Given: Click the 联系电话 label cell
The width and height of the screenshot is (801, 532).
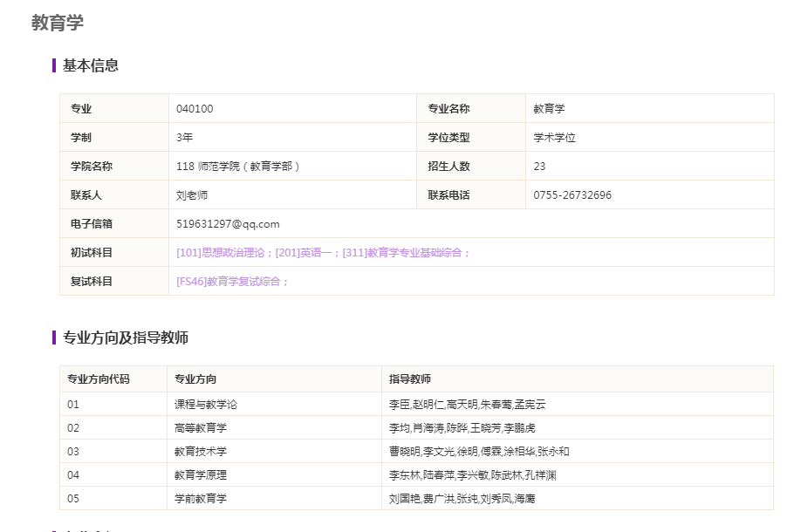Looking at the screenshot, I should 471,194.
